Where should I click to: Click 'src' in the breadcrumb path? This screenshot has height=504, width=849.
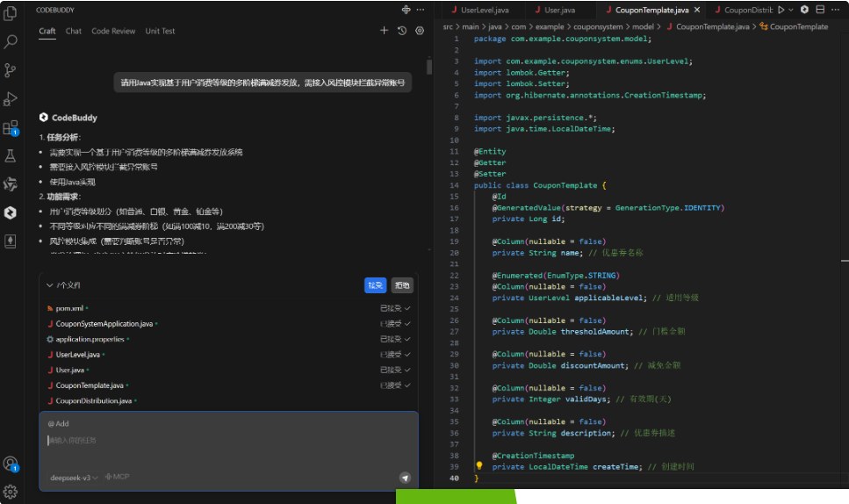[x=448, y=26]
